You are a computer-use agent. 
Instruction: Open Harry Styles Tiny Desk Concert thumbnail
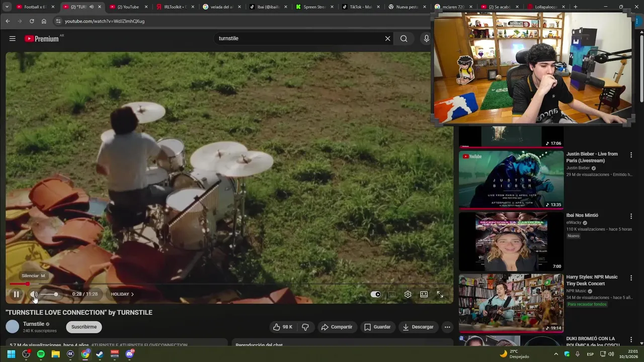[511, 303]
